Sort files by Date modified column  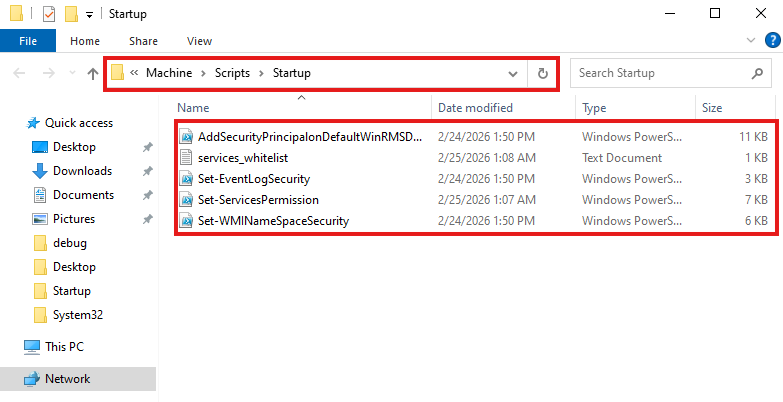[475, 107]
